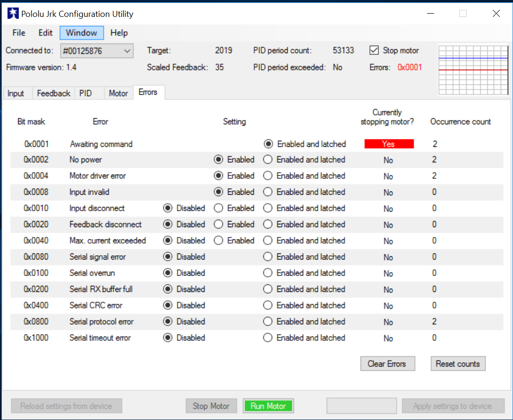Open the target and feedback plot thumbnail

point(473,70)
